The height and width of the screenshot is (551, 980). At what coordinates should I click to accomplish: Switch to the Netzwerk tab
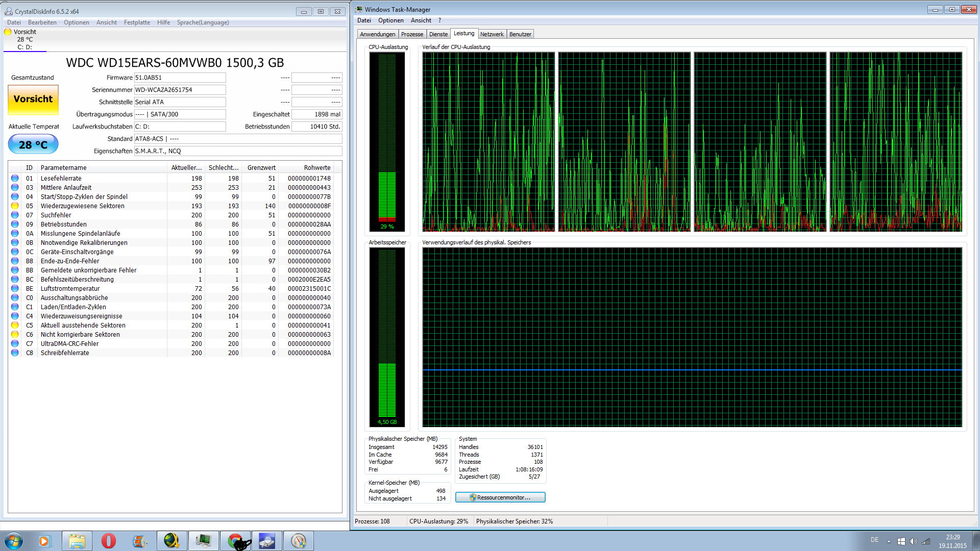click(x=492, y=34)
